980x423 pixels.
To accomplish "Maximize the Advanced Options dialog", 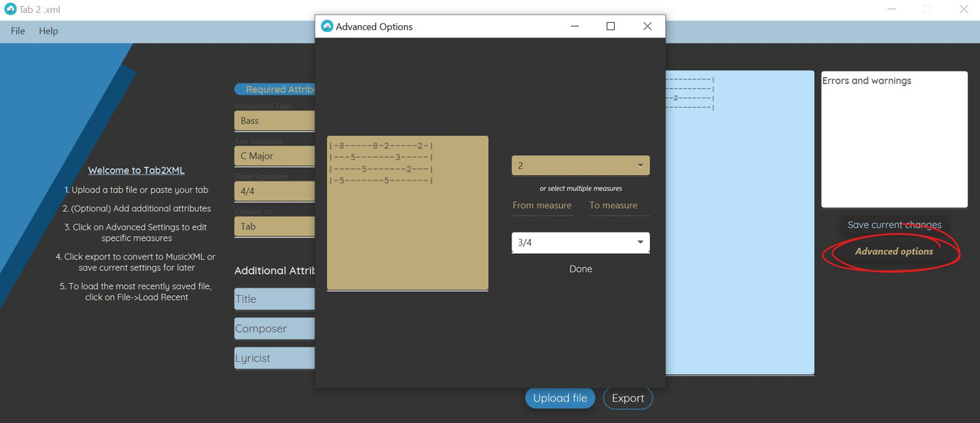I will 610,26.
